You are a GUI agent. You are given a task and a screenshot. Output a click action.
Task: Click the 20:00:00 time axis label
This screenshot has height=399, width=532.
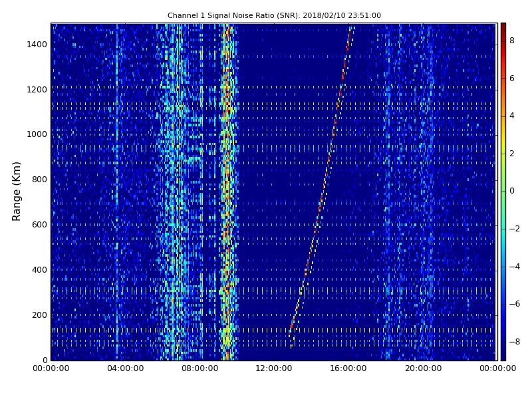click(x=423, y=368)
